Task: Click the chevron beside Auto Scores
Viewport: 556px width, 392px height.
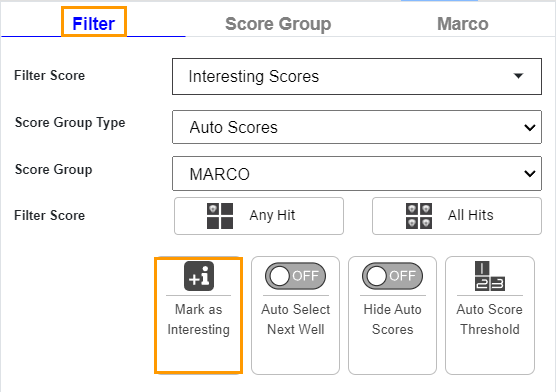Action: (530, 127)
